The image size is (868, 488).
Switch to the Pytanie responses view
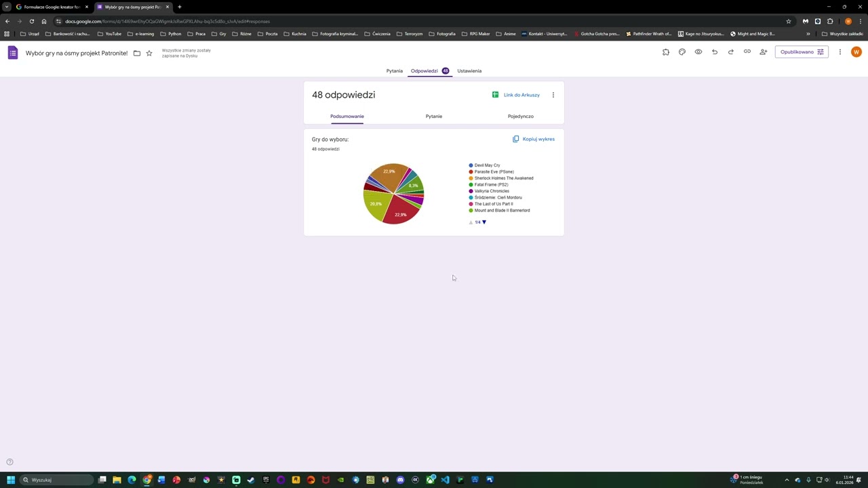point(434,116)
